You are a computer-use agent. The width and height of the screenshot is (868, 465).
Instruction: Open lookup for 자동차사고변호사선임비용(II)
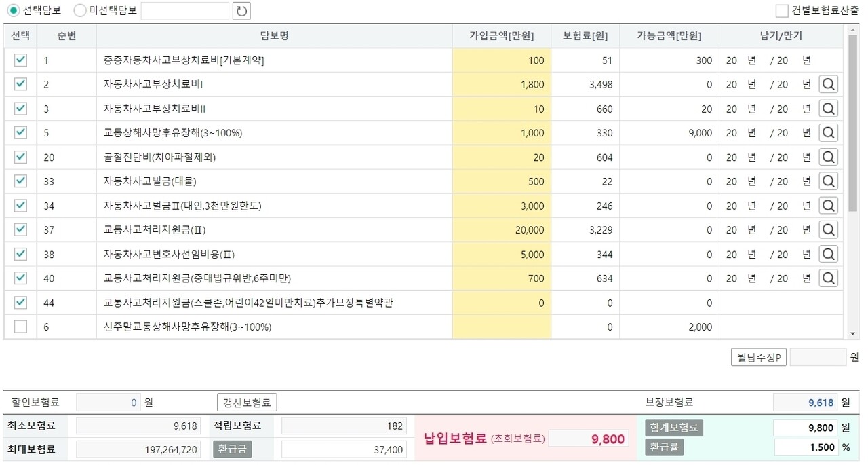828,254
